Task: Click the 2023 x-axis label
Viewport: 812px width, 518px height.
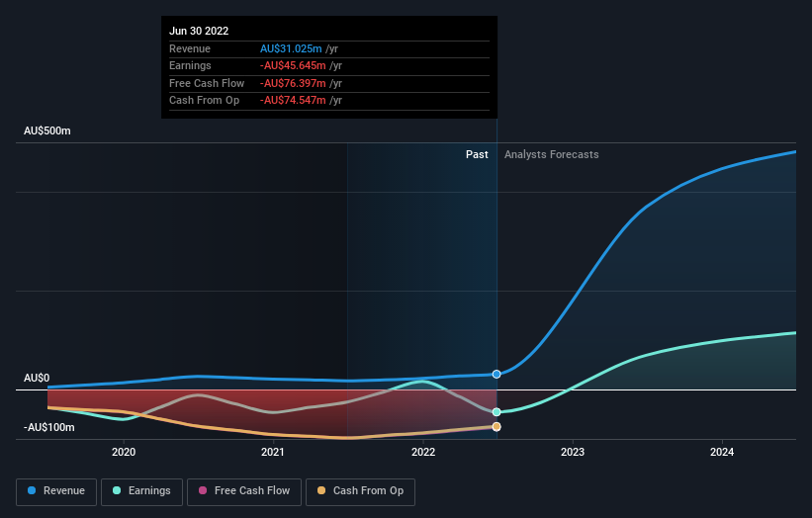Action: [573, 453]
